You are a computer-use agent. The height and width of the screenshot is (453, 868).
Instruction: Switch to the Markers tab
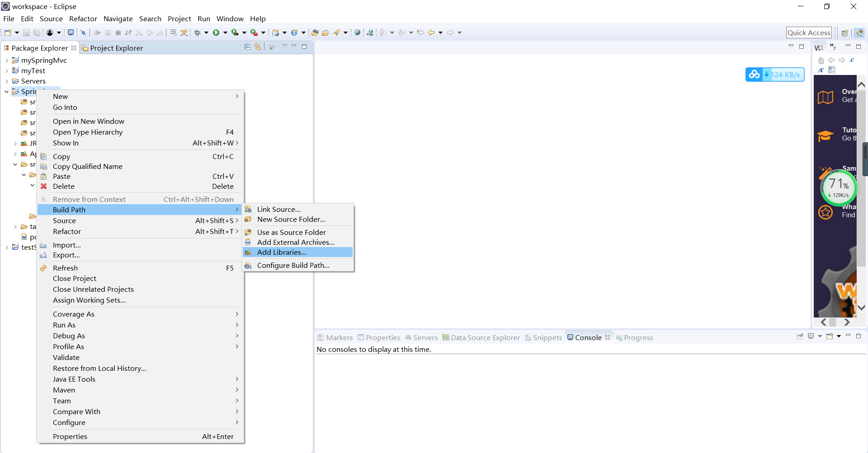(x=335, y=337)
